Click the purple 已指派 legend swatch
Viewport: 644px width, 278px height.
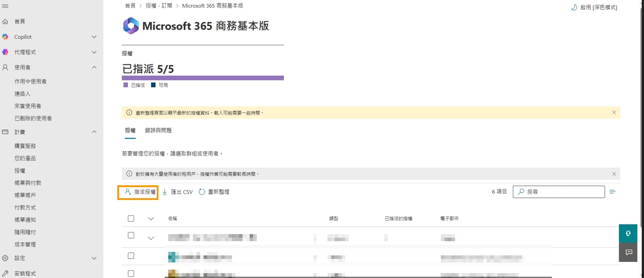tap(126, 85)
